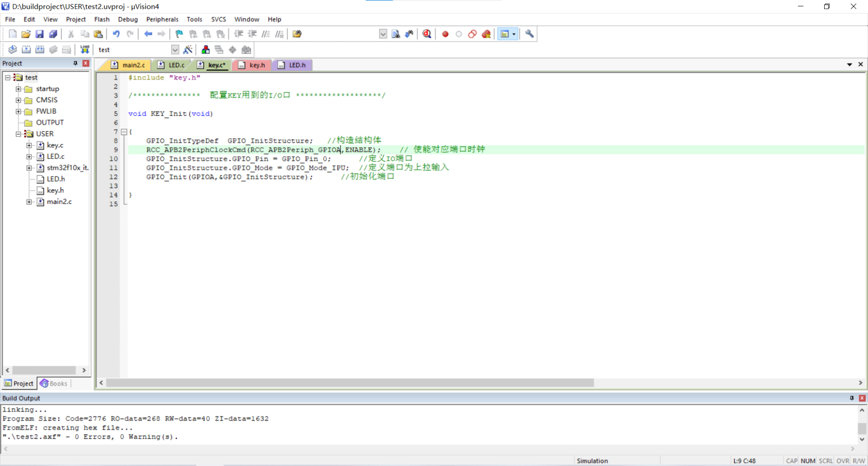
Task: Expand the CMSIS folder
Action: [x=18, y=100]
